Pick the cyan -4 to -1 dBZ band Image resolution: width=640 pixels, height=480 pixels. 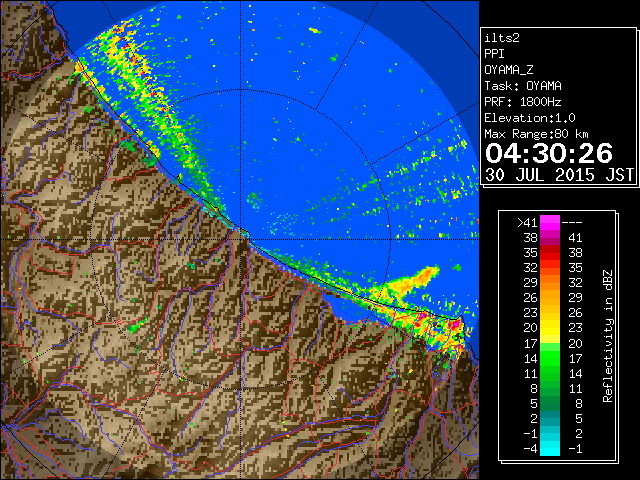[x=549, y=448]
